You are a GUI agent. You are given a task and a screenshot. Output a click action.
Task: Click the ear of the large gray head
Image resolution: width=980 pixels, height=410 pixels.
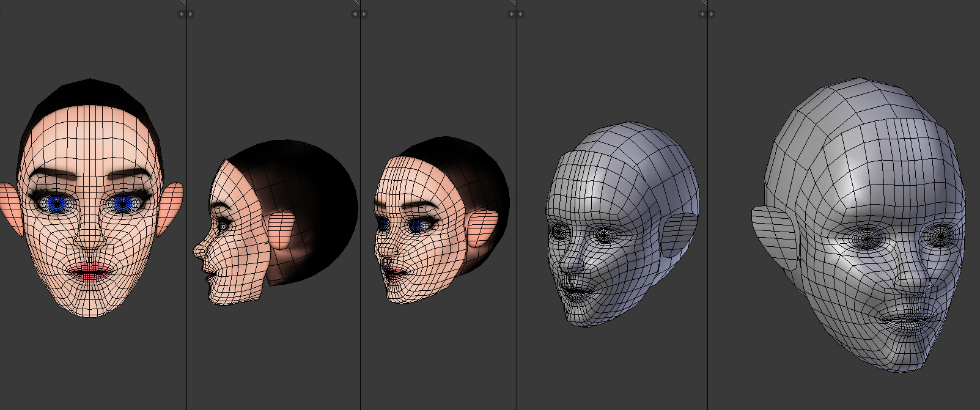coord(773,236)
